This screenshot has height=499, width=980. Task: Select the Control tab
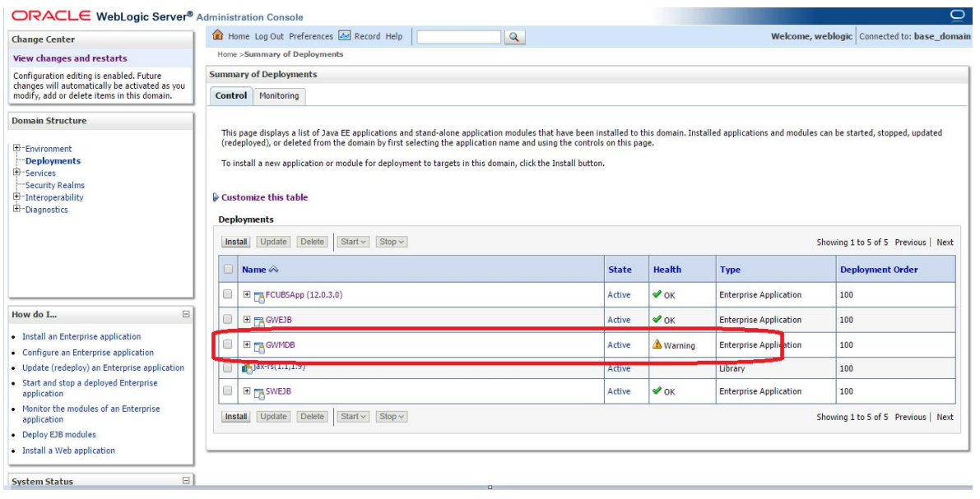tap(231, 95)
